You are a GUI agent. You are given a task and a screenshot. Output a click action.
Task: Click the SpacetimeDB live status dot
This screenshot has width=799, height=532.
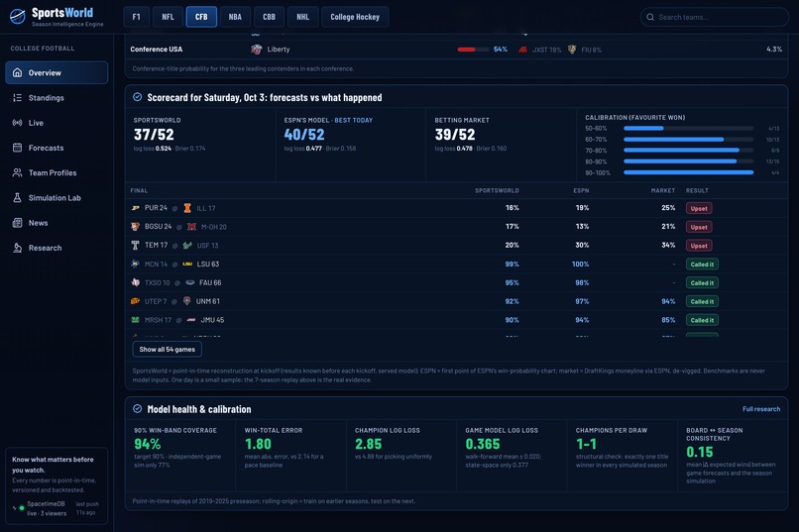click(x=22, y=508)
